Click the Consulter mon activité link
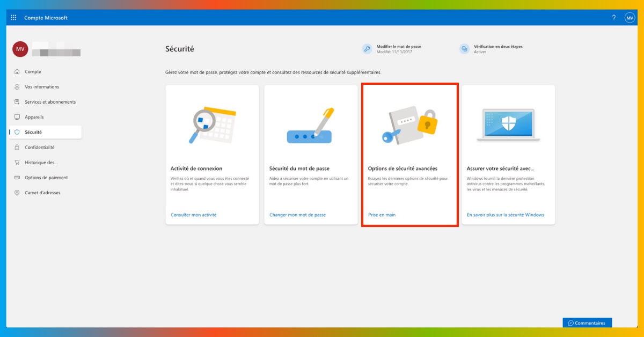 point(194,215)
